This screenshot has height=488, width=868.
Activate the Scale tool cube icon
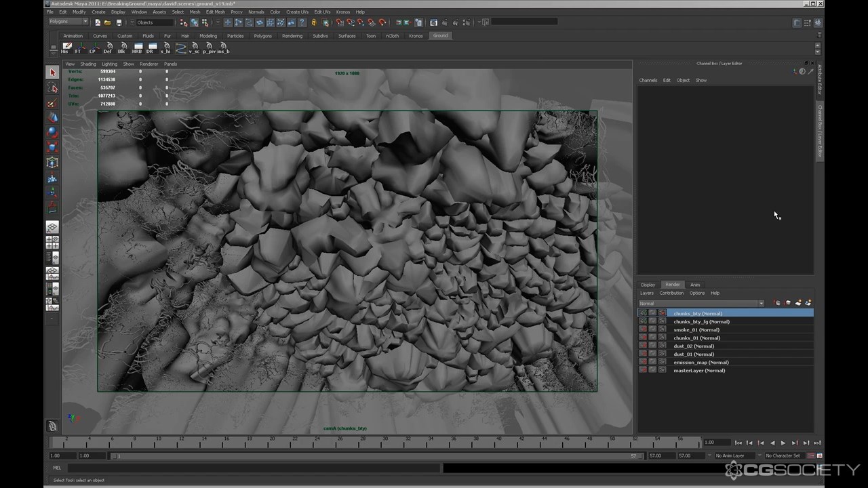(52, 148)
